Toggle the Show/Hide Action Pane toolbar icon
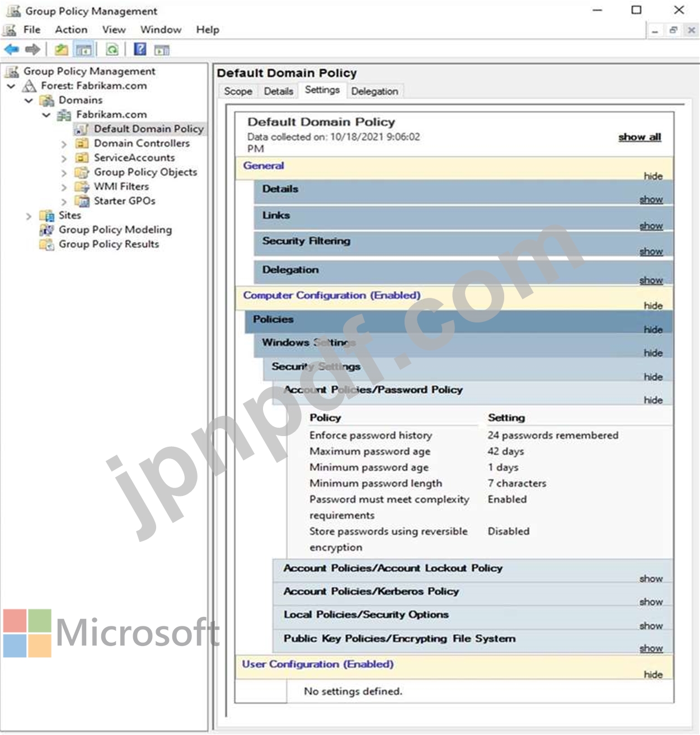The height and width of the screenshot is (735, 700). 162,50
